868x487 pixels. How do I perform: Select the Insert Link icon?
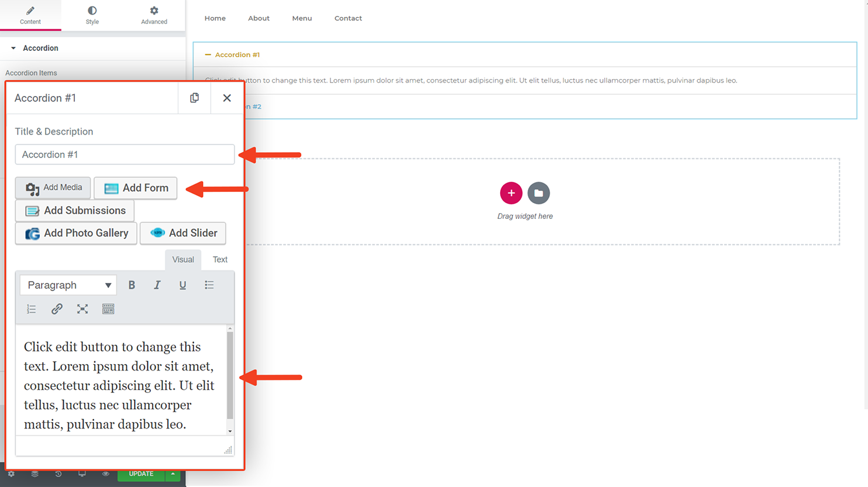[57, 309]
